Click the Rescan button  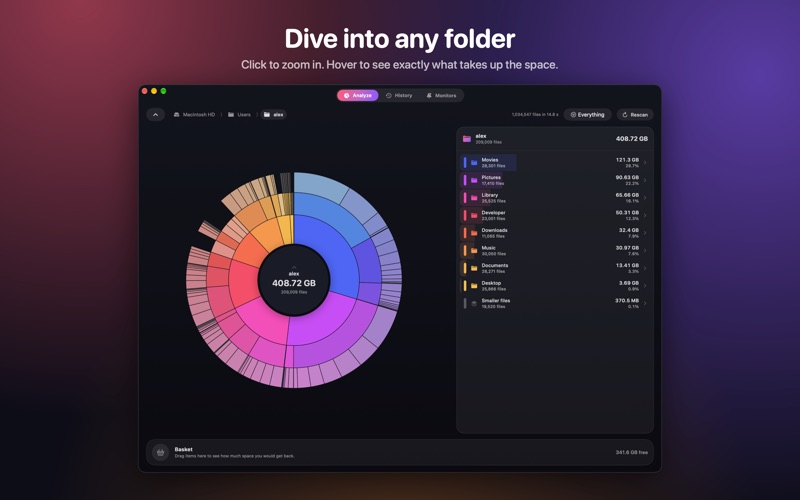click(635, 115)
